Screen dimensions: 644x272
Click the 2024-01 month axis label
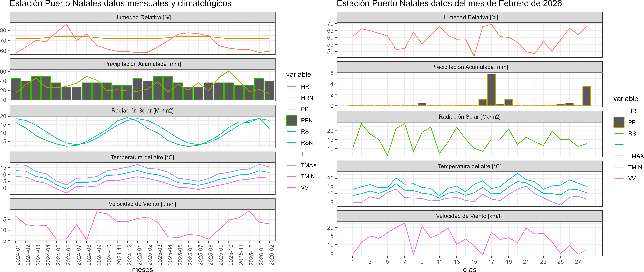tap(18, 255)
